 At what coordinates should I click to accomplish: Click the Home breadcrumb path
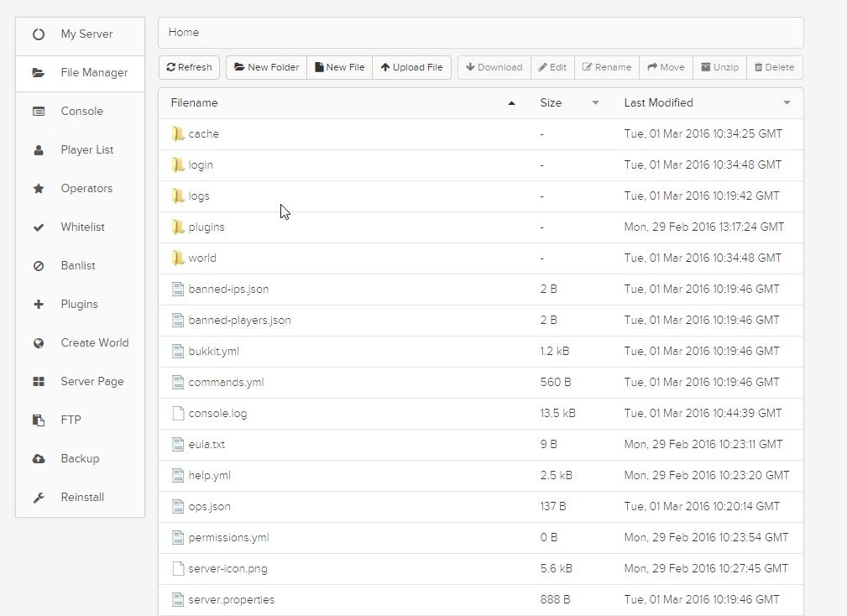pos(184,33)
